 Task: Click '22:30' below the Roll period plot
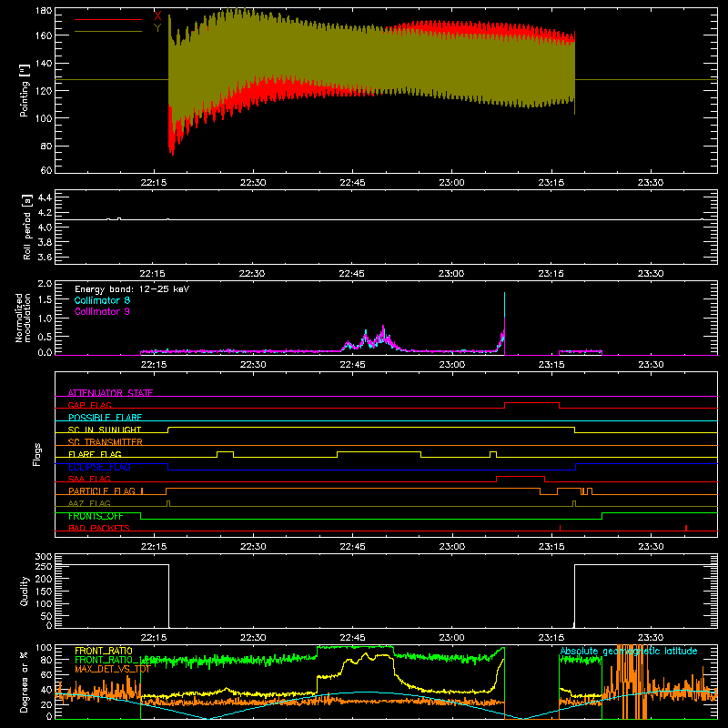252,274
